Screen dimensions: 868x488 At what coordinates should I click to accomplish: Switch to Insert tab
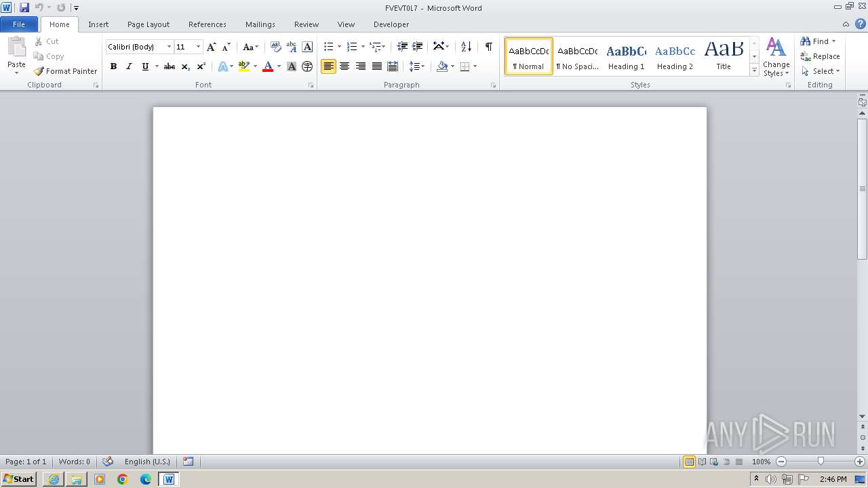[98, 24]
